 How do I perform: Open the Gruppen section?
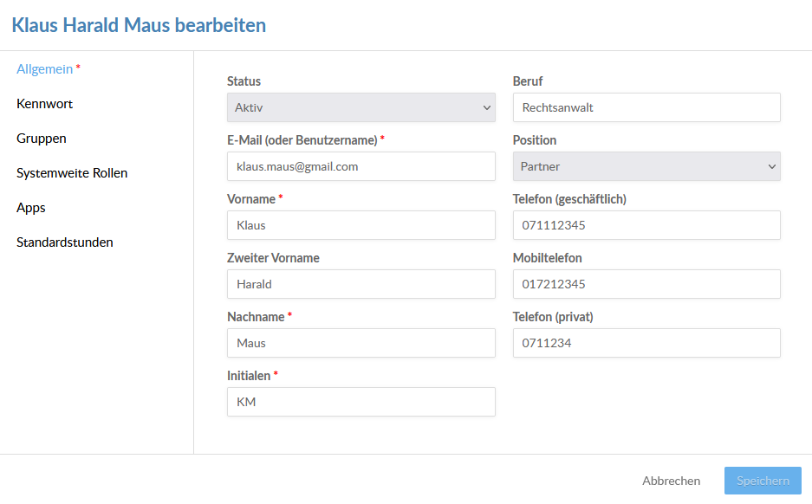click(x=42, y=139)
